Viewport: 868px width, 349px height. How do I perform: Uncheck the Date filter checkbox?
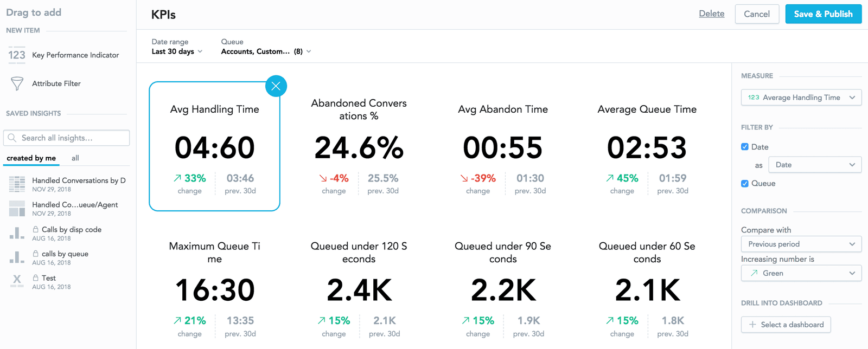click(745, 147)
